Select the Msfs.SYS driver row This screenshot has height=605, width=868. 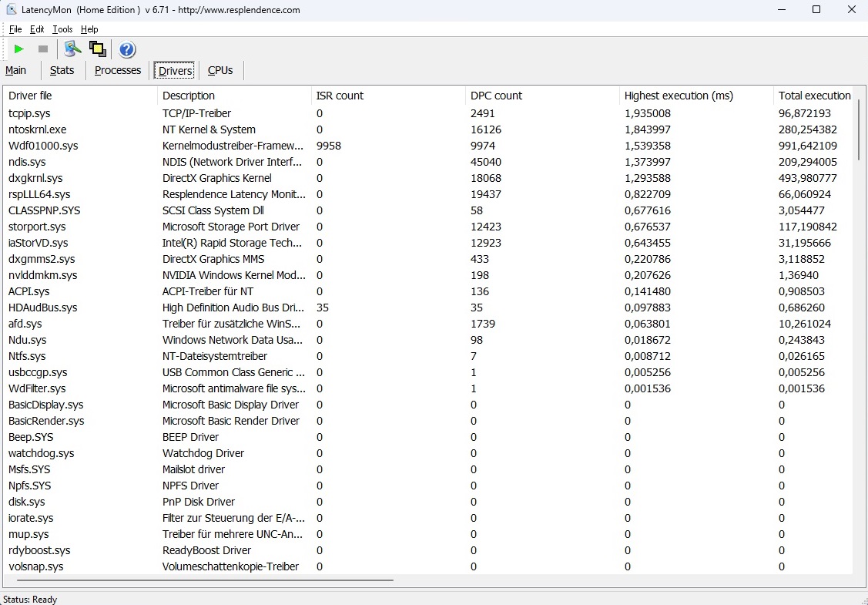tap(428, 469)
